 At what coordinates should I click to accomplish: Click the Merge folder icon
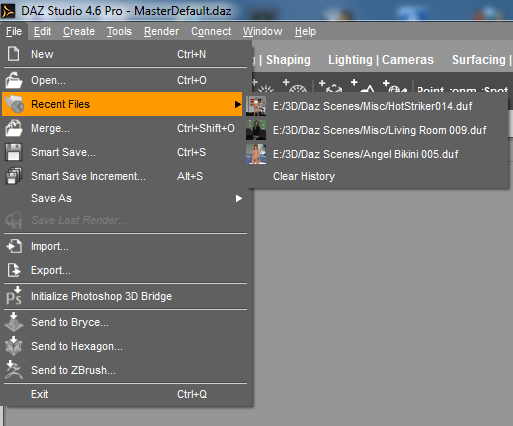(x=13, y=128)
